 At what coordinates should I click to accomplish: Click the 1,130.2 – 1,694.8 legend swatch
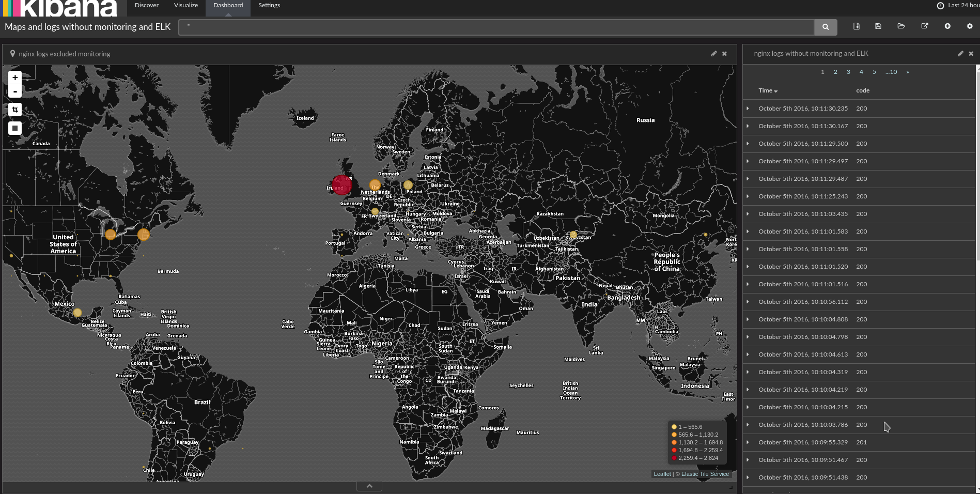(x=674, y=442)
